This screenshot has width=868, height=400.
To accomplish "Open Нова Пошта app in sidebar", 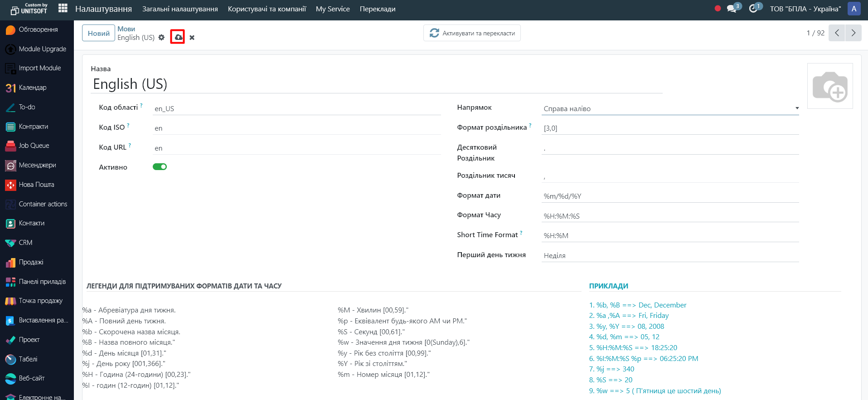I will [x=36, y=185].
